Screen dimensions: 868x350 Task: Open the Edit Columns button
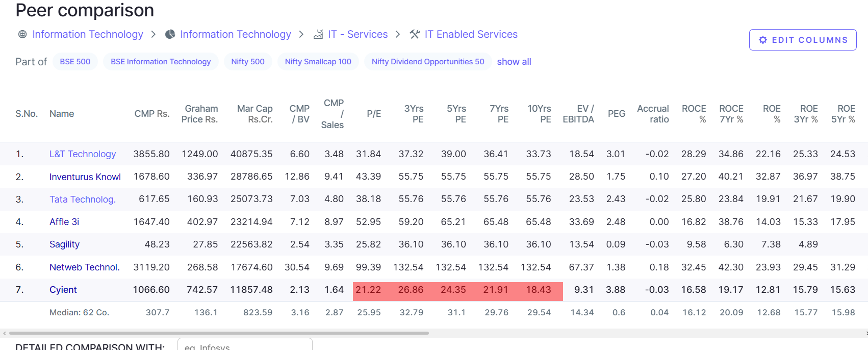coord(803,40)
